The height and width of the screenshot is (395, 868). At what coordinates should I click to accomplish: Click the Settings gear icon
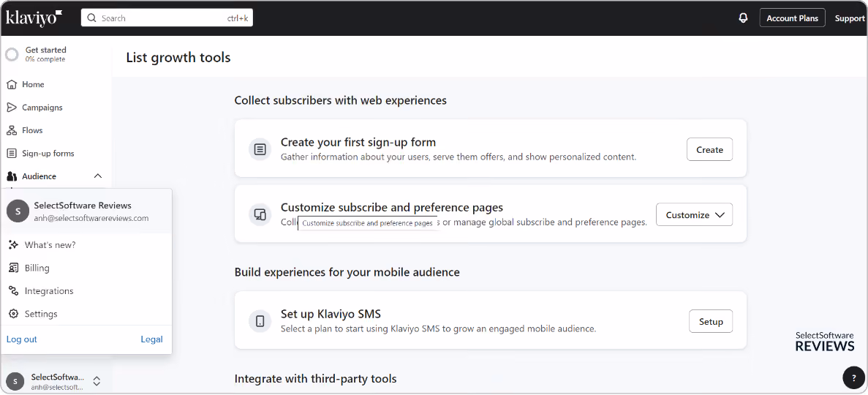[14, 314]
